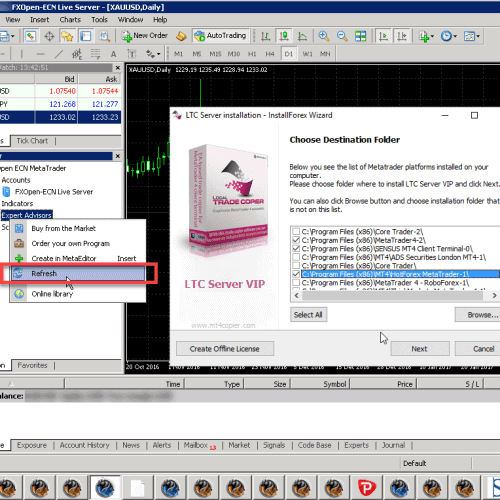The image size is (500, 500).
Task: Toggle the Terminal panel icon
Action: (86, 36)
